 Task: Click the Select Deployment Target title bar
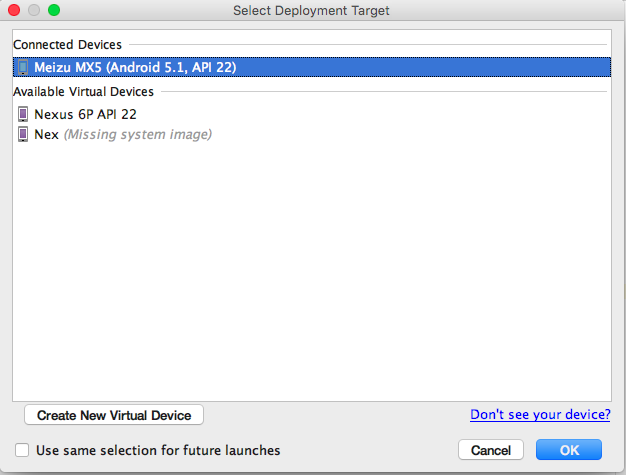[311, 10]
